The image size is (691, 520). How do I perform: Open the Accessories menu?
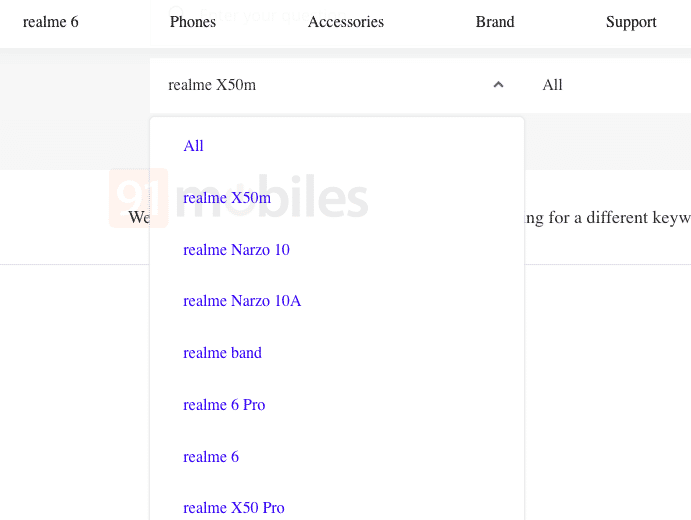point(346,22)
